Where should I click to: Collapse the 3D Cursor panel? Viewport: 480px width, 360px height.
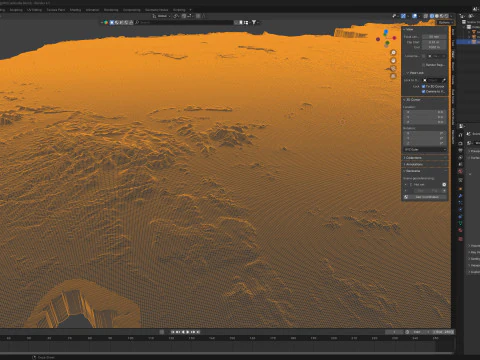coord(412,100)
